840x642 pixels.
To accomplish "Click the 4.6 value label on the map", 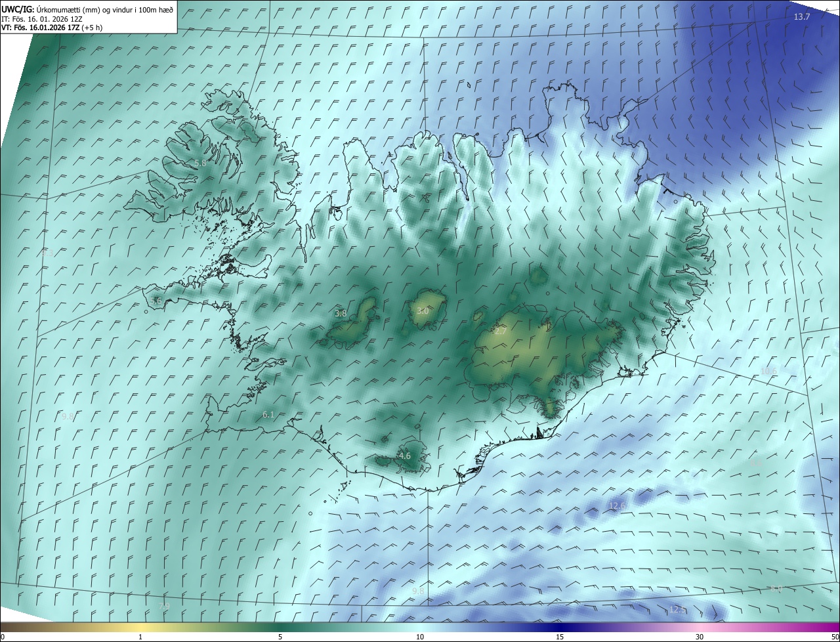I will tap(405, 456).
